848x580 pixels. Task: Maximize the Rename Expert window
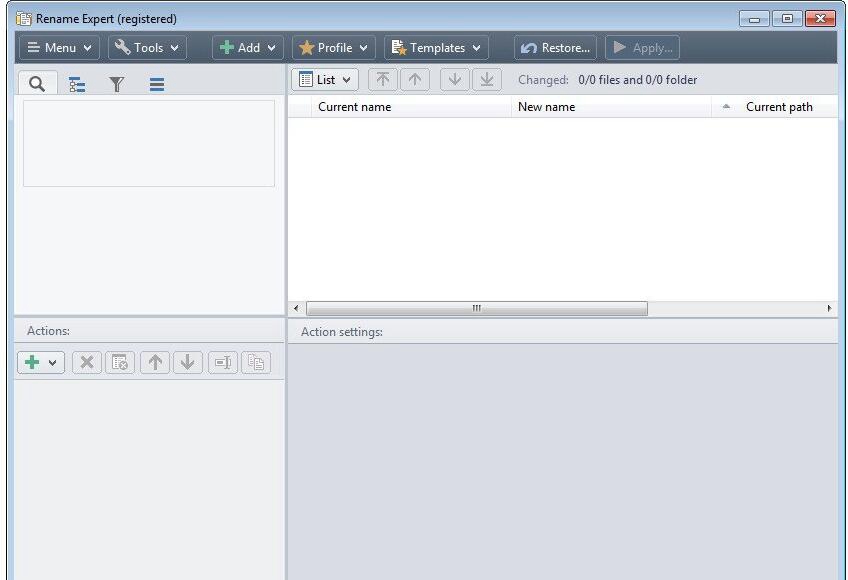(x=787, y=19)
